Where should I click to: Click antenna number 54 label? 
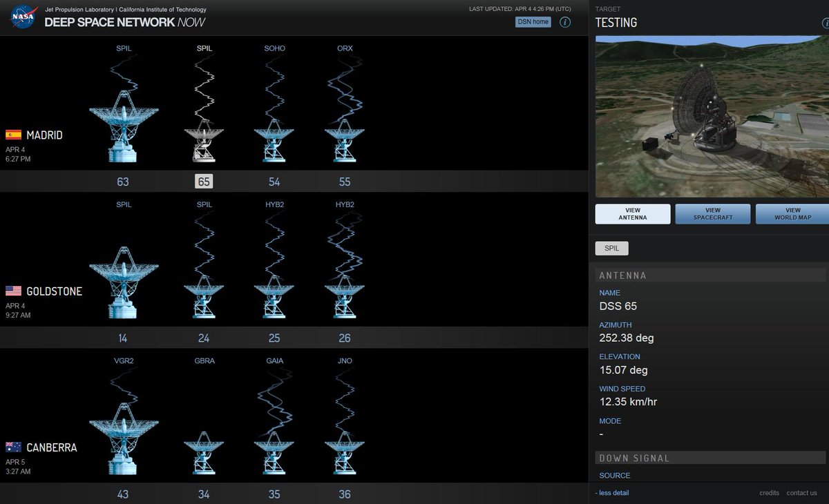[274, 182]
